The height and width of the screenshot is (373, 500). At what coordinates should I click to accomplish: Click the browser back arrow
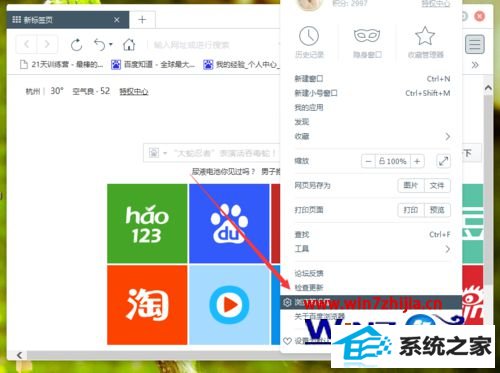27,44
